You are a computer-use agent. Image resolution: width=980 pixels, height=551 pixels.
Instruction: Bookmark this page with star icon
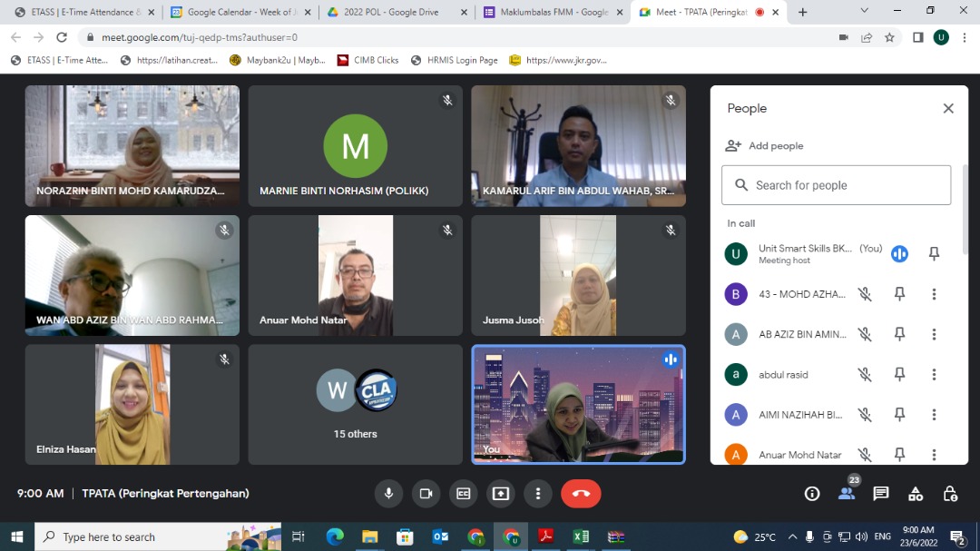coord(889,37)
